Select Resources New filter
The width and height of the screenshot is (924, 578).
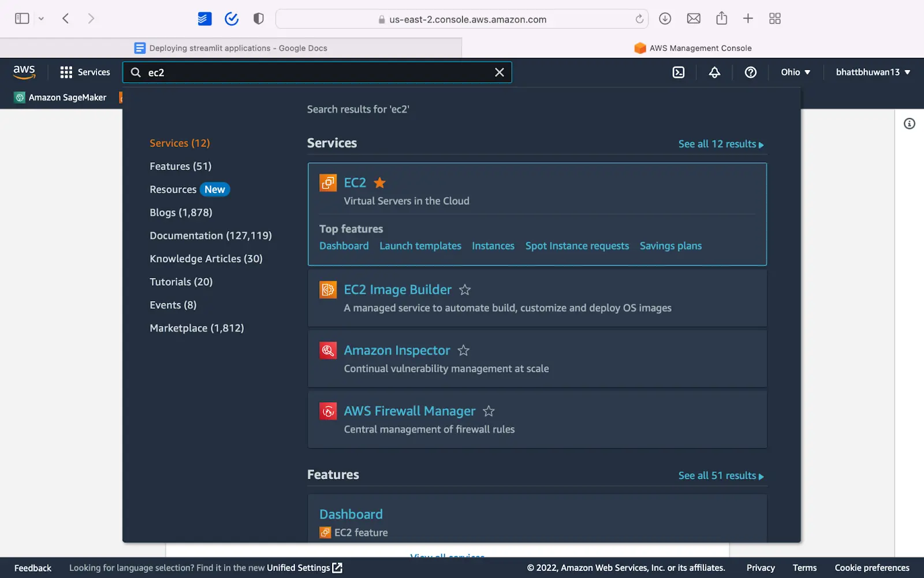pos(189,189)
